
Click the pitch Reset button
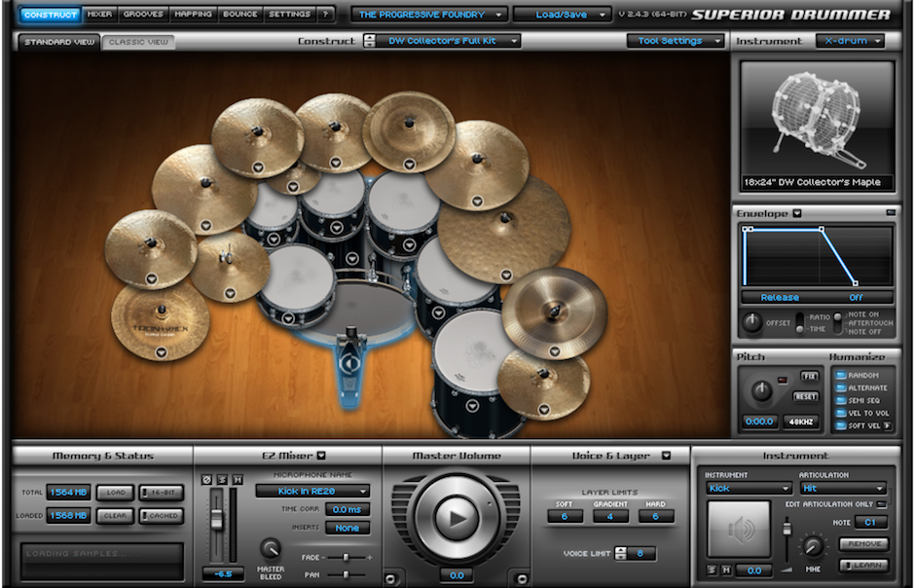pyautogui.click(x=806, y=396)
